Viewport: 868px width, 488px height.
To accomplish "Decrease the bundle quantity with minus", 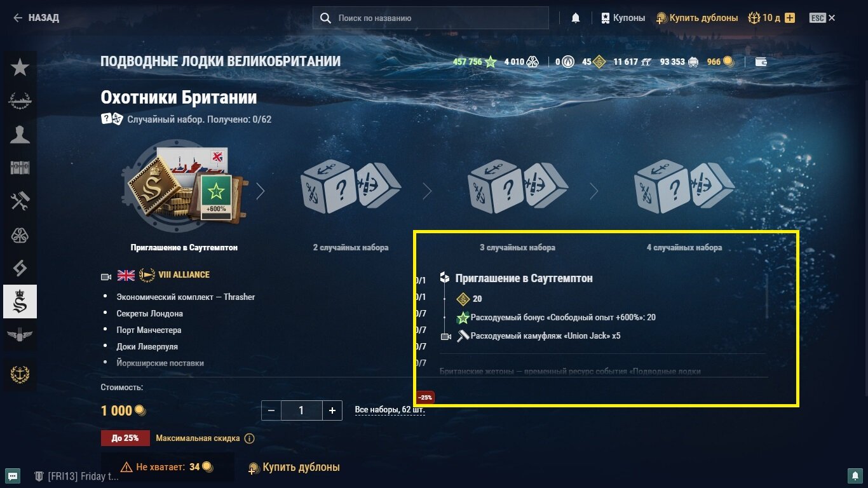I will (x=271, y=410).
